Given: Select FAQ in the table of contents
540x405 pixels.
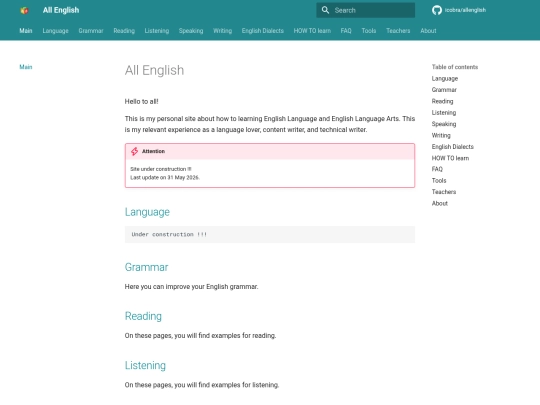Looking at the screenshot, I should (437, 169).
